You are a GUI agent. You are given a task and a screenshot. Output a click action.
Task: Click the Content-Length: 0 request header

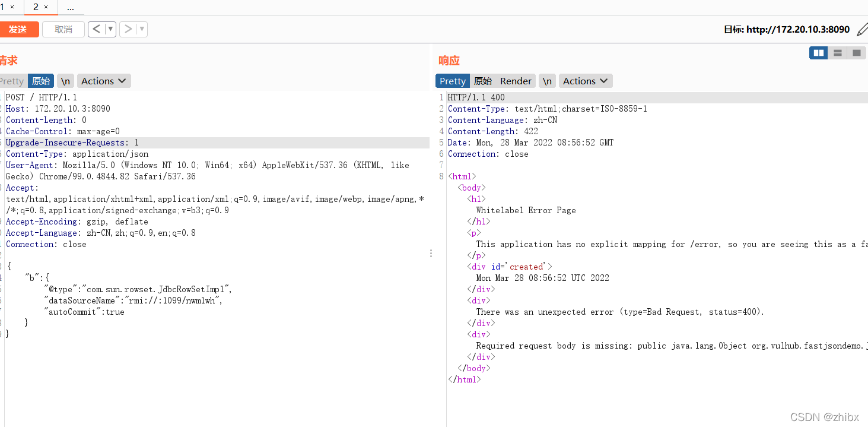pos(46,120)
